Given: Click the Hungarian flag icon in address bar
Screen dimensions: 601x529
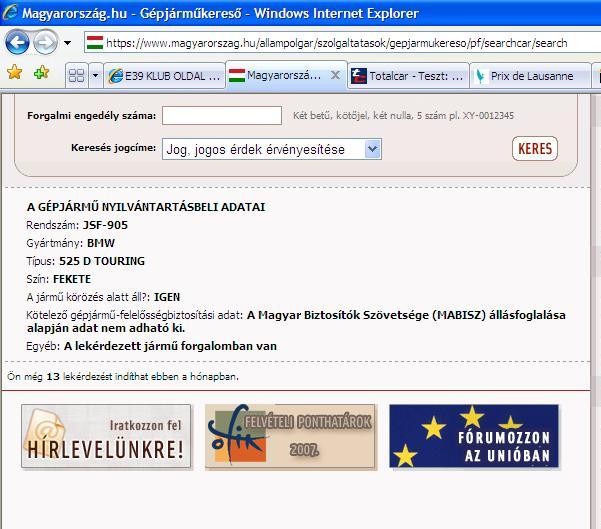Looking at the screenshot, I should 95,43.
